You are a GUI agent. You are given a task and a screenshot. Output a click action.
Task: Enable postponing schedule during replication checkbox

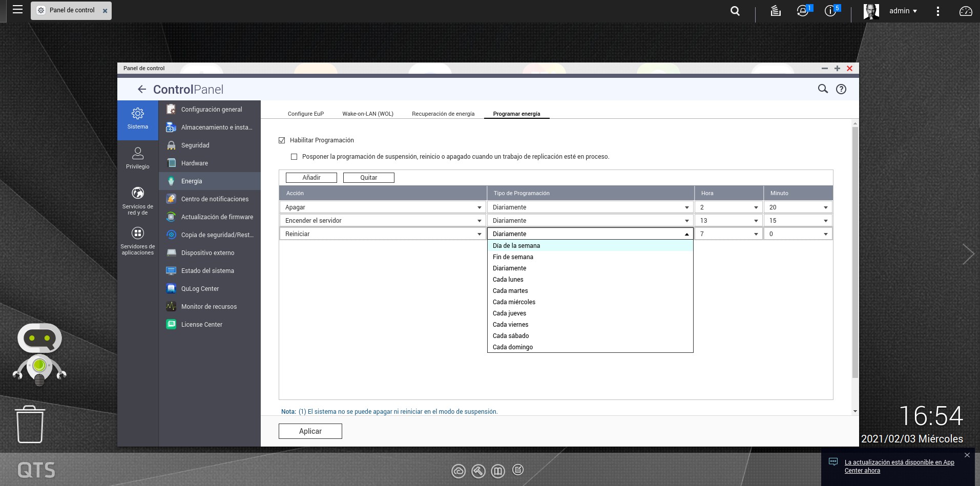[294, 157]
